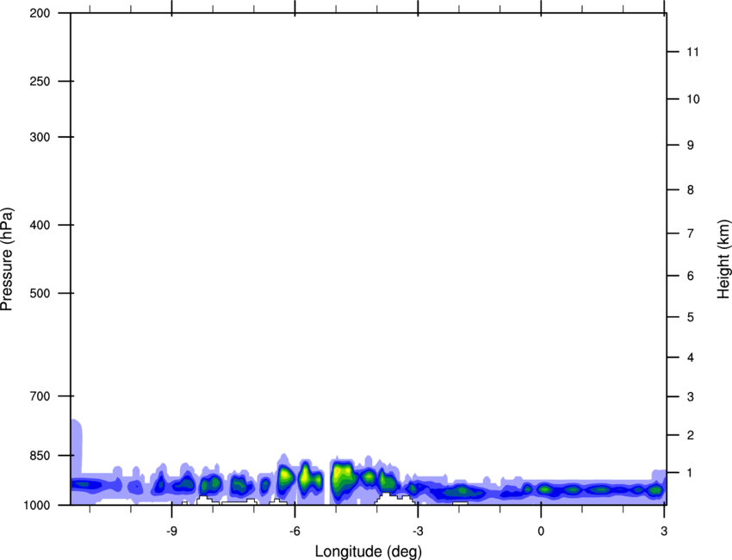Screen dimensions: 732x560
Task: Pick the 2 km height label
Action: (691, 435)
